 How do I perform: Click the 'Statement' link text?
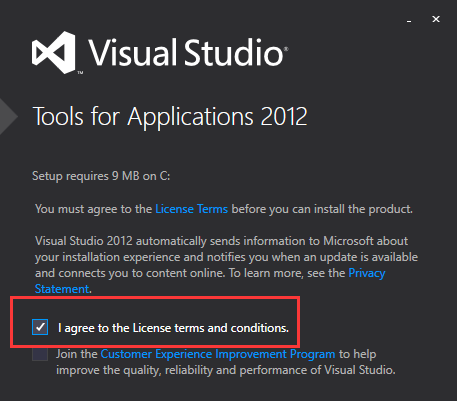click(x=62, y=289)
